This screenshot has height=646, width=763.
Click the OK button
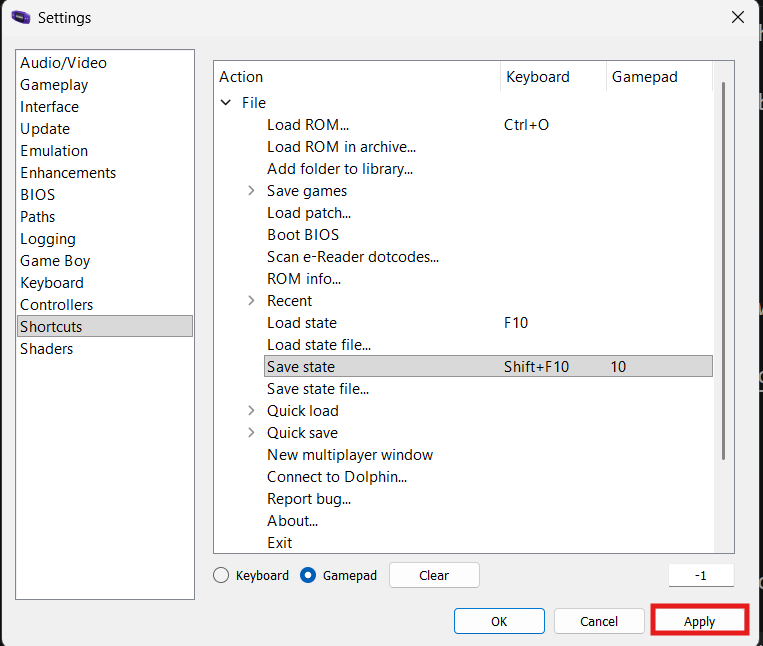[499, 621]
